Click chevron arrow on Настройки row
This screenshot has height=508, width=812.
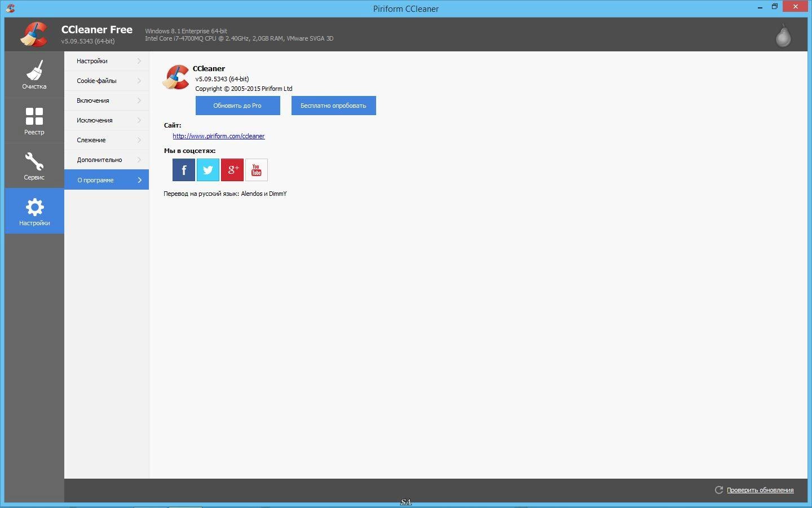(139, 61)
